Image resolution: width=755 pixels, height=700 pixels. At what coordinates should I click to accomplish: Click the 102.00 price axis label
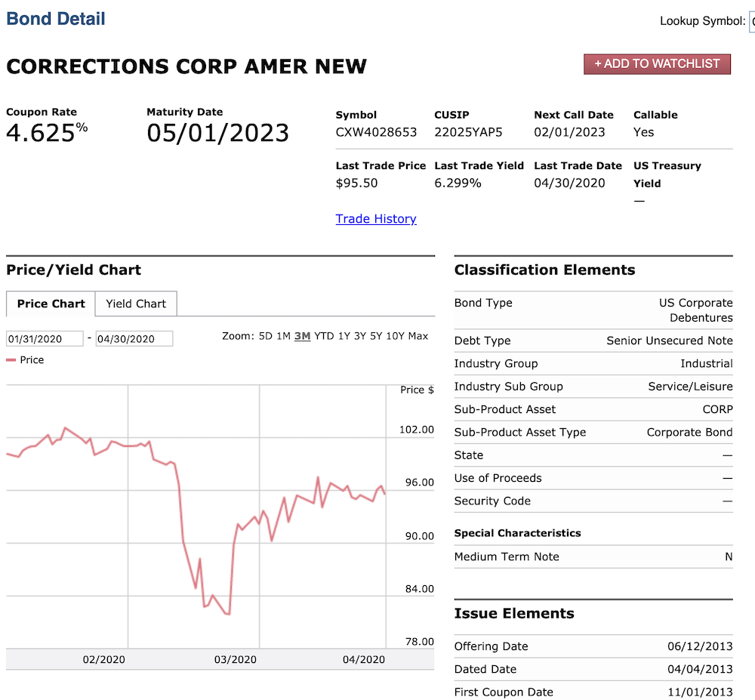(417, 430)
